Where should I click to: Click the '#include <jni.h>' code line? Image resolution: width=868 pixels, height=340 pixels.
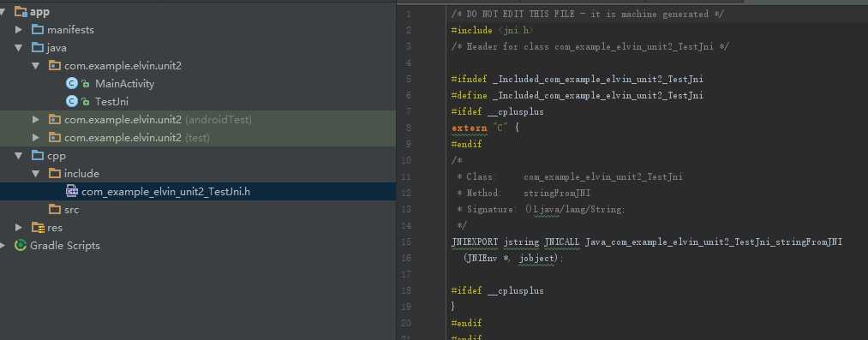(492, 31)
